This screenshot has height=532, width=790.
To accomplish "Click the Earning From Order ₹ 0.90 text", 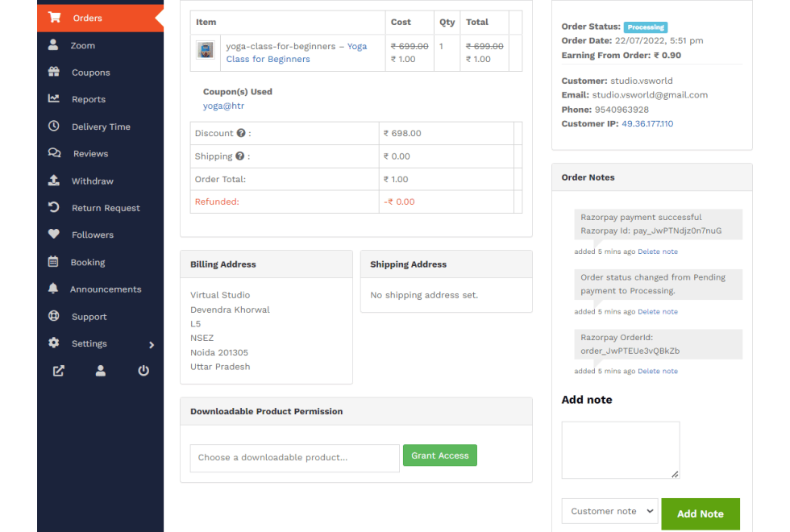I will [x=622, y=55].
